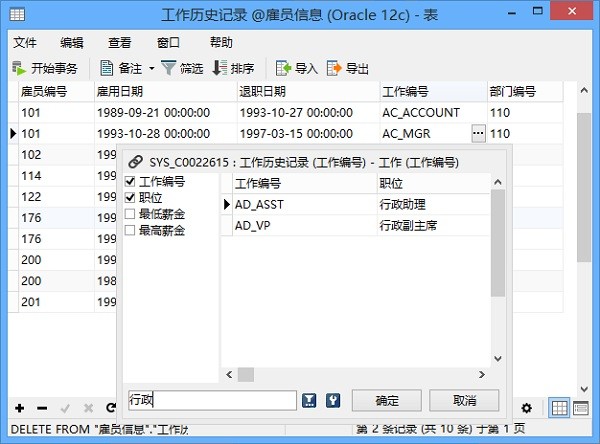Uncheck the 工作编号 checkbox
This screenshot has width=600, height=444.
click(129, 183)
